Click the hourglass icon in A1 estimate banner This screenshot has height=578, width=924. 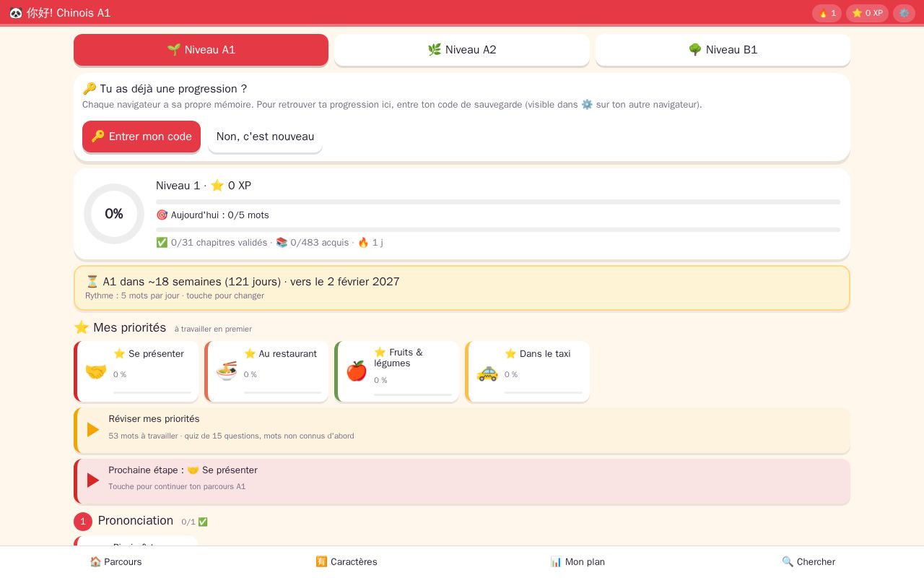click(92, 282)
